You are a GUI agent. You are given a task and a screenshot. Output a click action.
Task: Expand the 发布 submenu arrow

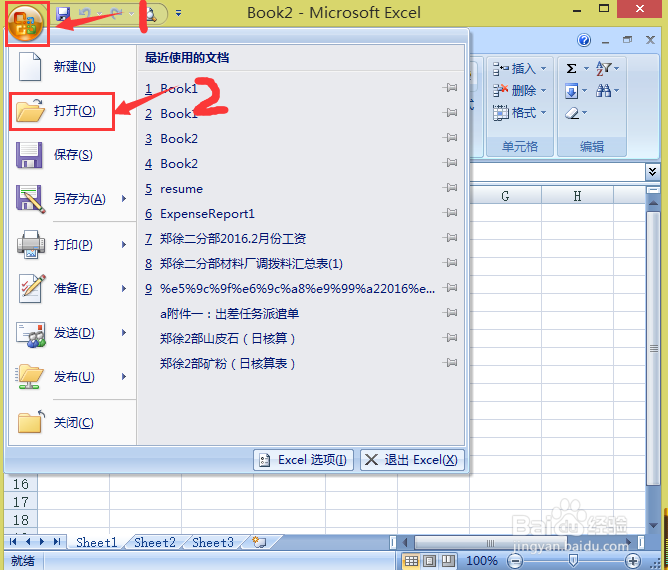coord(124,377)
